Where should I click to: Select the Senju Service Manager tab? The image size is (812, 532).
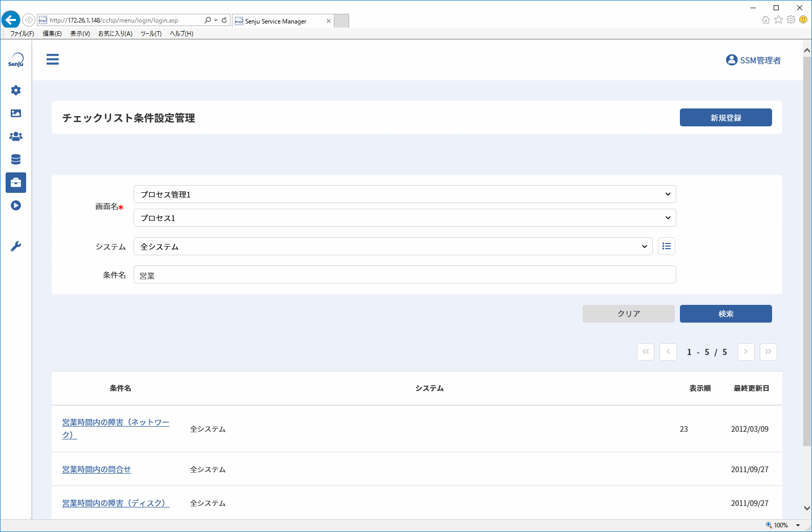point(283,21)
